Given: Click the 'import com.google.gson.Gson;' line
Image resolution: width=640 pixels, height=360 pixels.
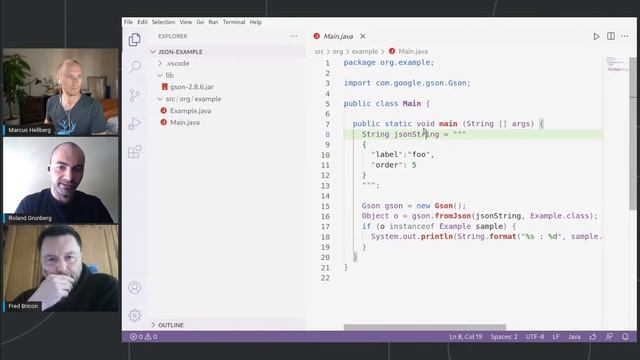Looking at the screenshot, I should pos(407,83).
